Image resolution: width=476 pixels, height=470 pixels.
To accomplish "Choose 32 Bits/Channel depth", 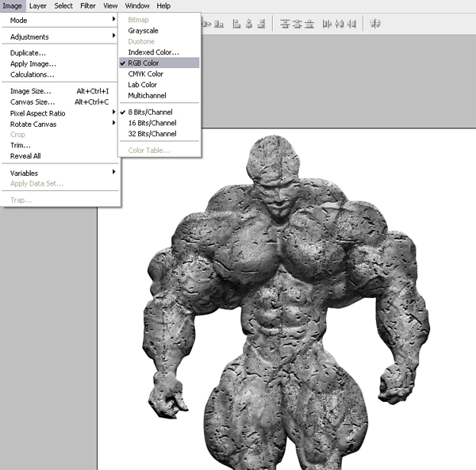I will (x=159, y=134).
